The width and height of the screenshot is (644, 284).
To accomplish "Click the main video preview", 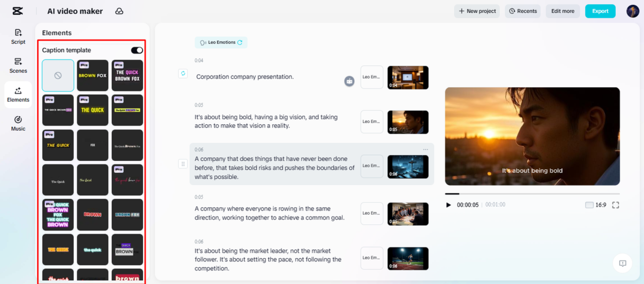I will 532,136.
